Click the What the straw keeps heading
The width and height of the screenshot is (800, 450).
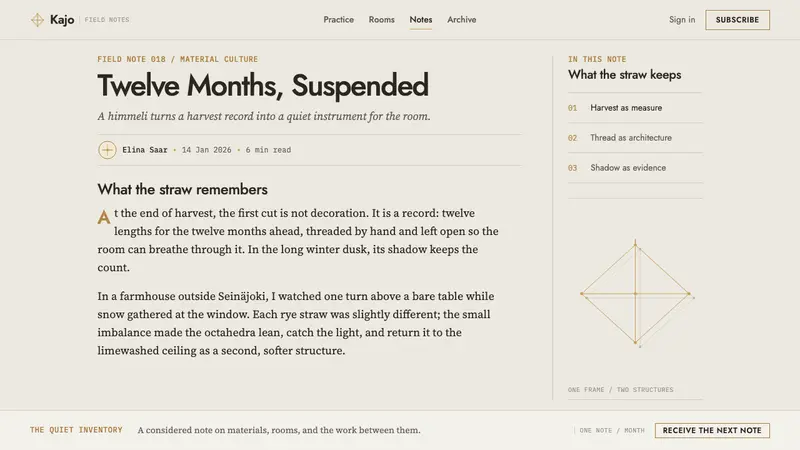pyautogui.click(x=624, y=74)
